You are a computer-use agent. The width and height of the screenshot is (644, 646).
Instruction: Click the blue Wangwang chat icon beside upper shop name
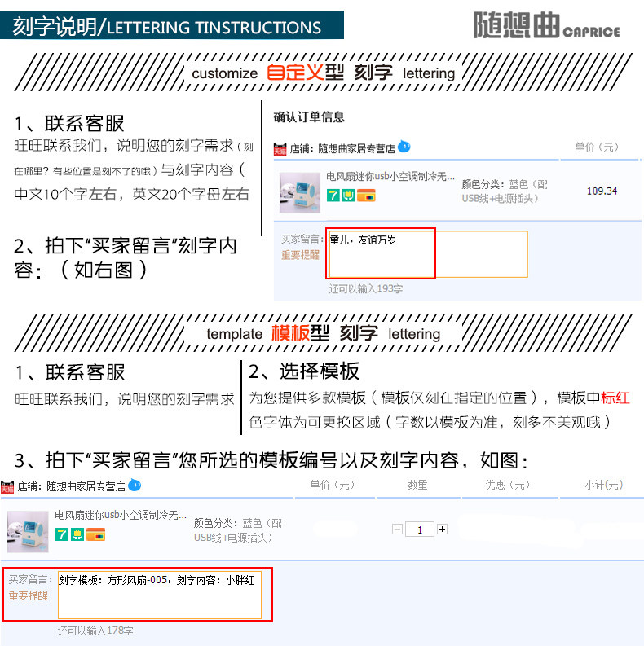[404, 147]
